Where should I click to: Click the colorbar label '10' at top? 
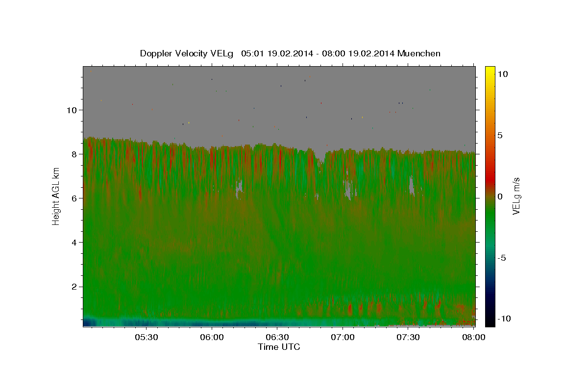[x=503, y=74]
